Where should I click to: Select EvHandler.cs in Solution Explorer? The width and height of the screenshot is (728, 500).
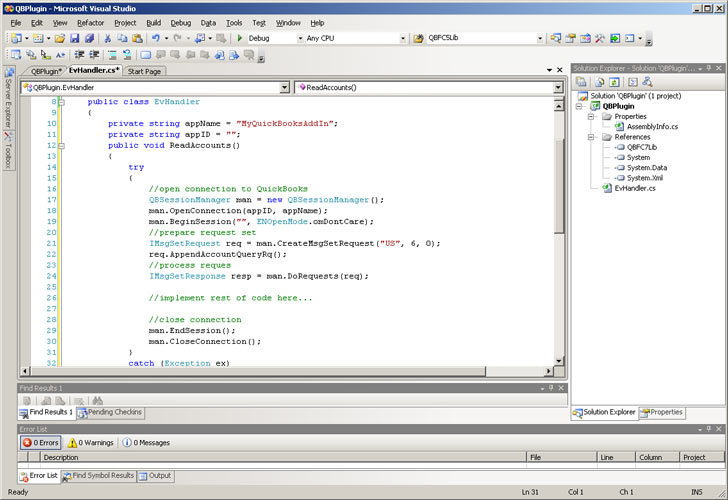[x=635, y=188]
